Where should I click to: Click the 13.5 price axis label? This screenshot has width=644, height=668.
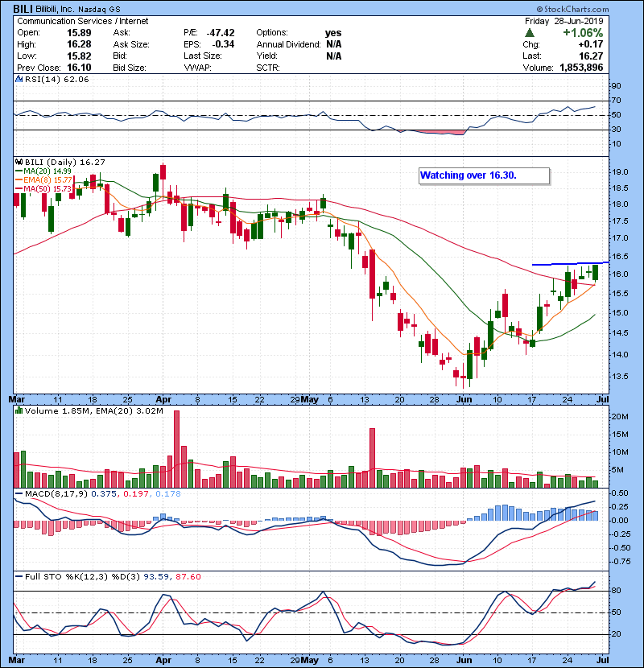tap(620, 376)
